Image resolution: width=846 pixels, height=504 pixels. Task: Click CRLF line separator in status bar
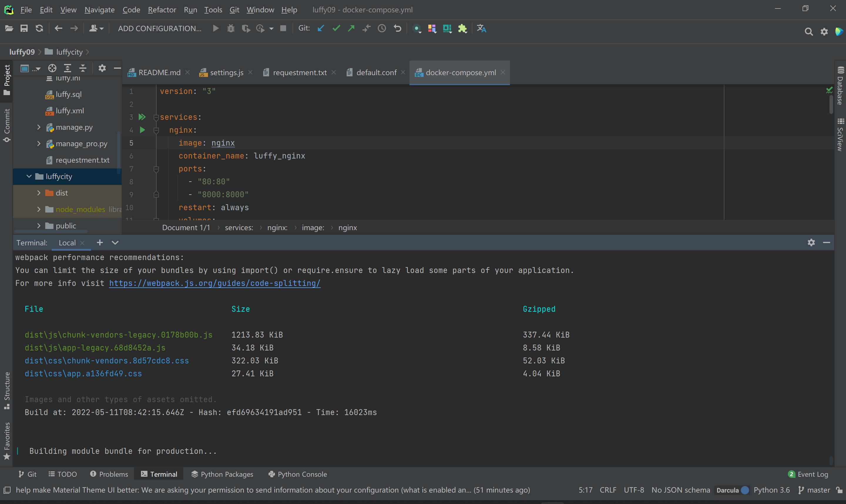608,490
